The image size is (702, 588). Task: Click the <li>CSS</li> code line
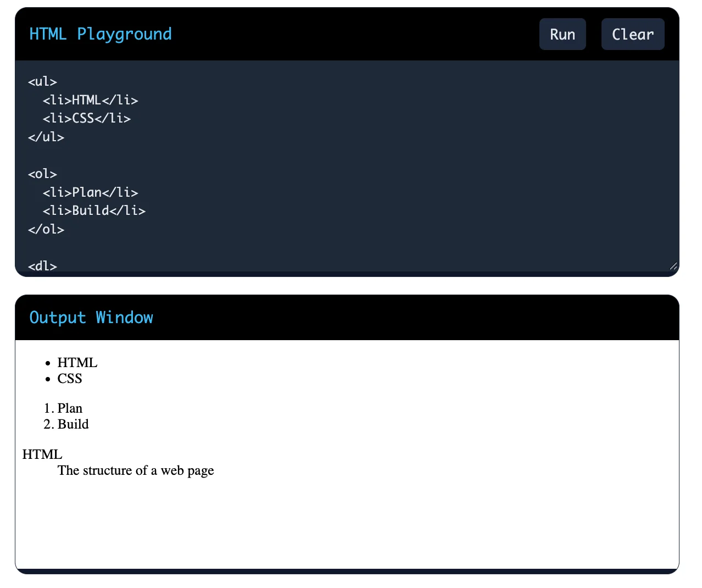tap(87, 119)
